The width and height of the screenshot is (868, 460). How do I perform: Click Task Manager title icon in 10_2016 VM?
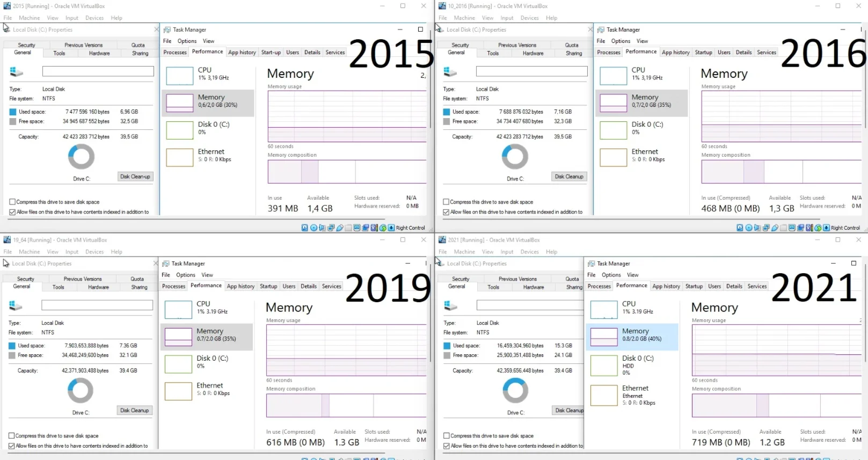(x=601, y=30)
